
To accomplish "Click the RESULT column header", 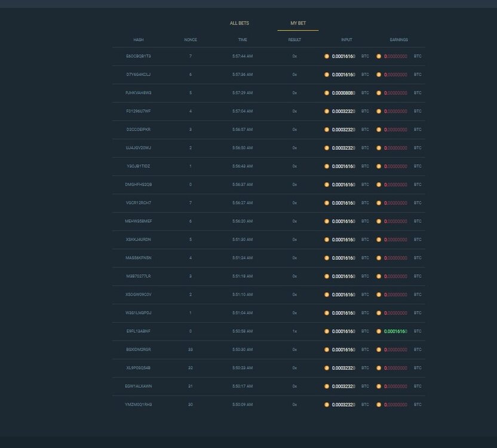I will pyautogui.click(x=293, y=40).
